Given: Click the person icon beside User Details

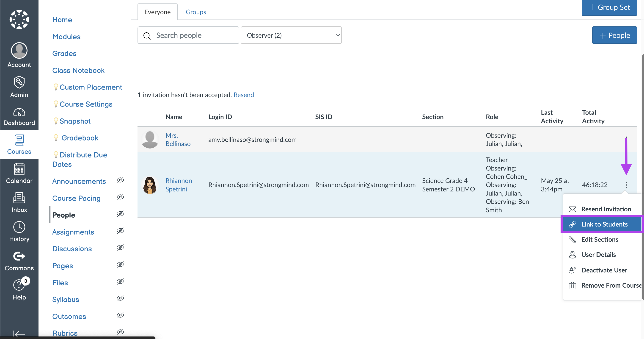Looking at the screenshot, I should point(572,255).
